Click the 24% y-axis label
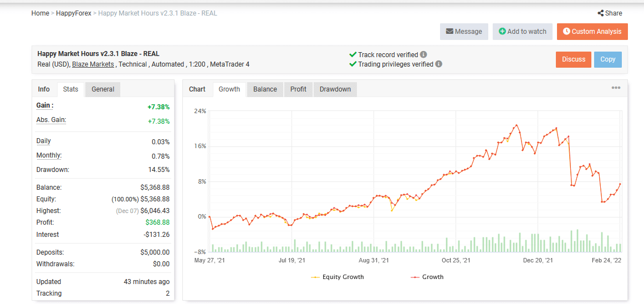The width and height of the screenshot is (644, 304). coord(201,111)
